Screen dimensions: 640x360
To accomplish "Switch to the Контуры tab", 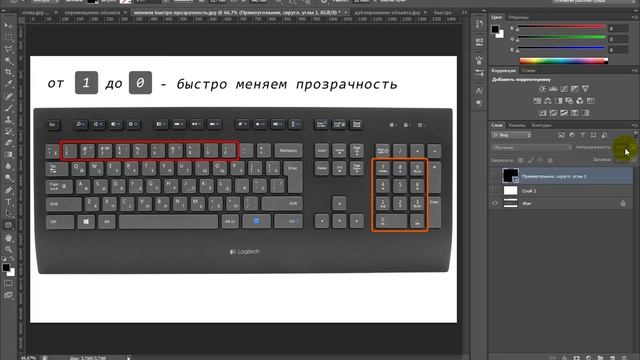I will [542, 125].
